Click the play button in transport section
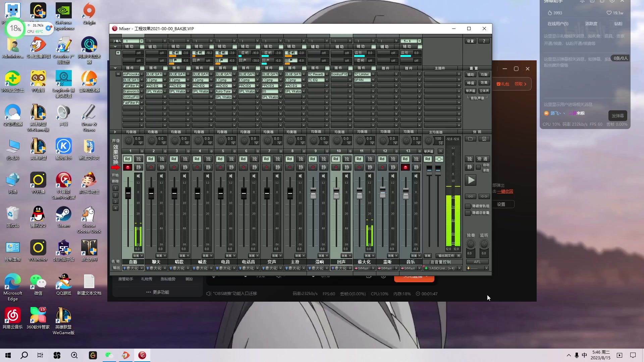 [470, 180]
